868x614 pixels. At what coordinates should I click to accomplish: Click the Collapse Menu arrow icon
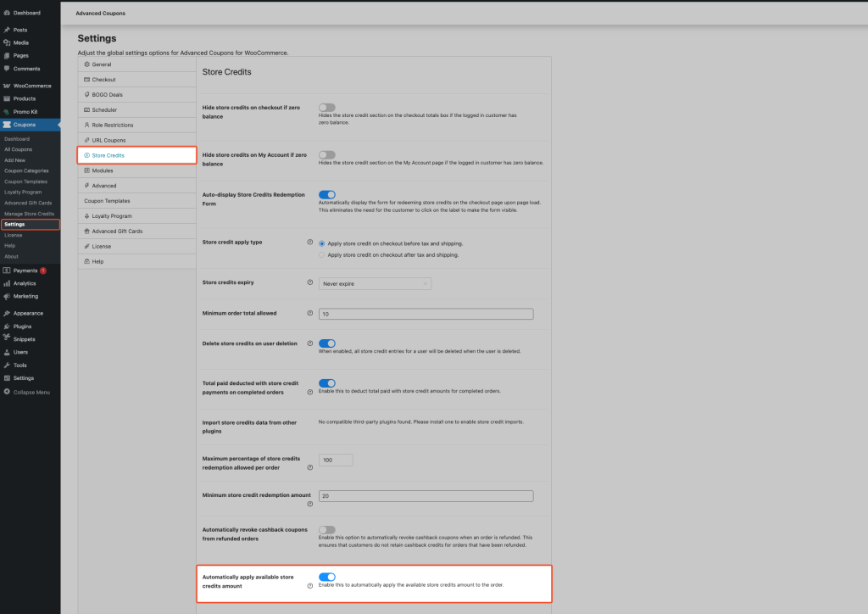pos(7,392)
